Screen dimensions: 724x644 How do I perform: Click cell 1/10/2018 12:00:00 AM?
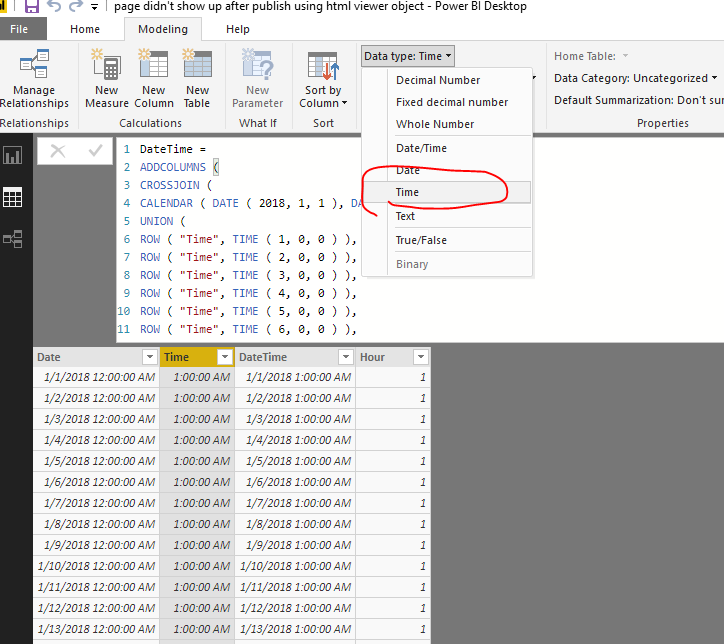(97, 566)
